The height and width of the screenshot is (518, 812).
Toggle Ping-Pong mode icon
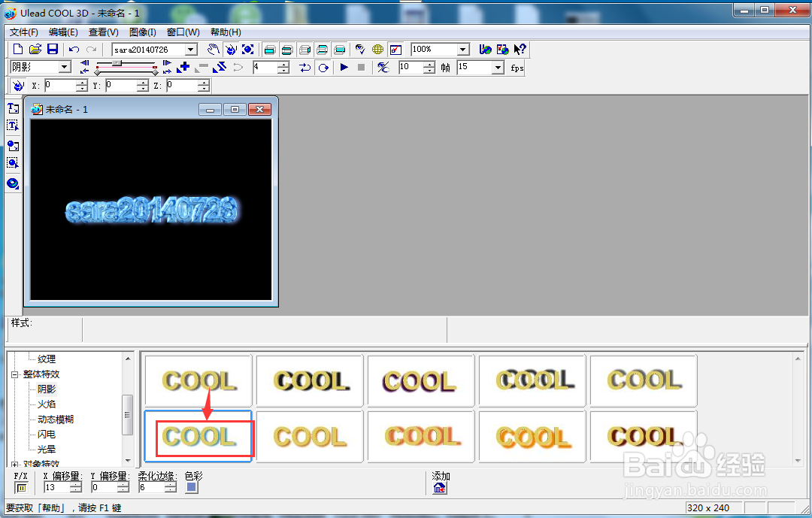tap(305, 68)
